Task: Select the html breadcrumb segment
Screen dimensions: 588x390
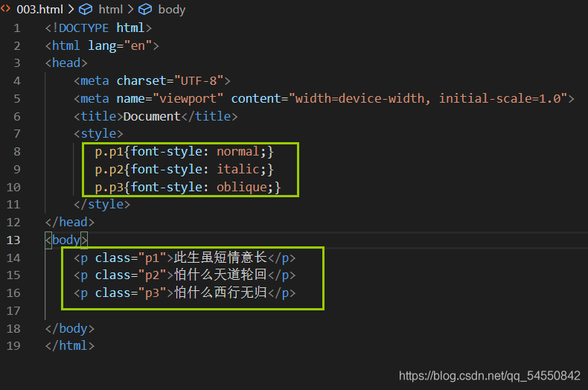Action: coord(111,9)
